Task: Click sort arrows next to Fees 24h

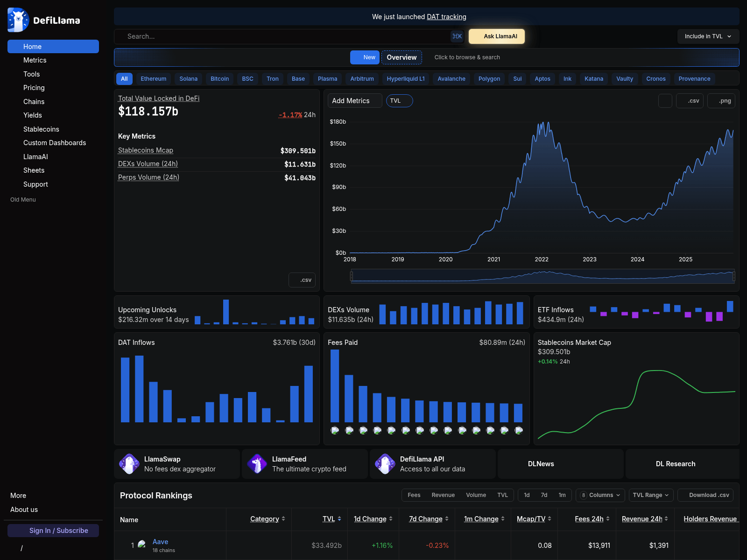Action: 608,519
